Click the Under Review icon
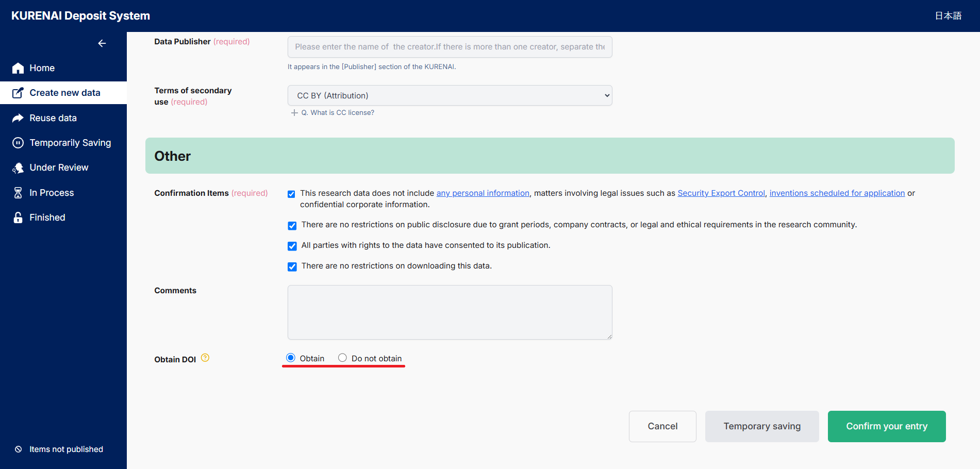 click(x=18, y=167)
